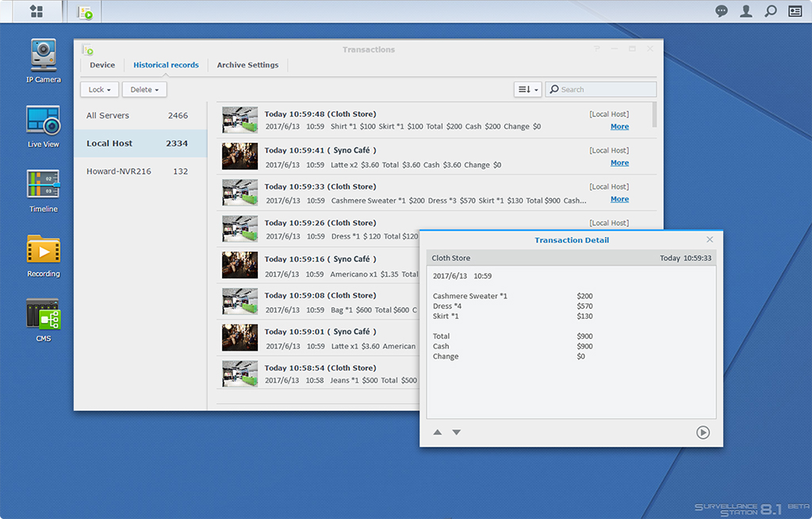This screenshot has width=812, height=519.
Task: Open the main menu grid icon
Action: tap(36, 11)
